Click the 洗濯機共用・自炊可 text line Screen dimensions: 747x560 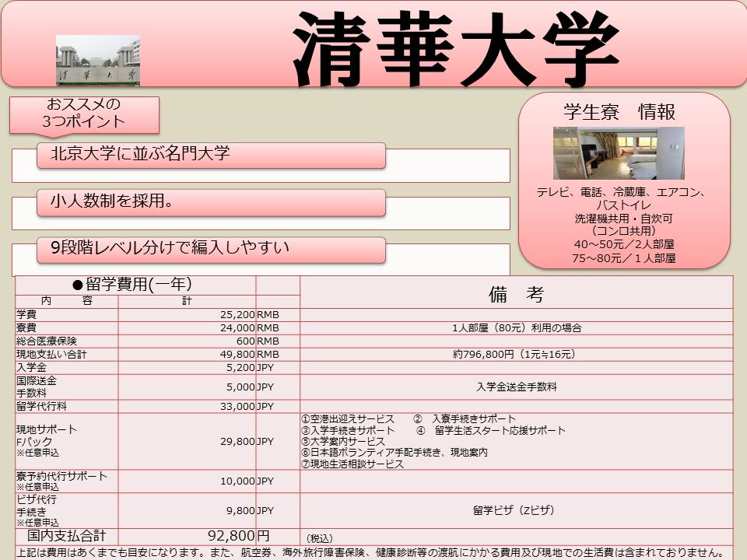623,219
